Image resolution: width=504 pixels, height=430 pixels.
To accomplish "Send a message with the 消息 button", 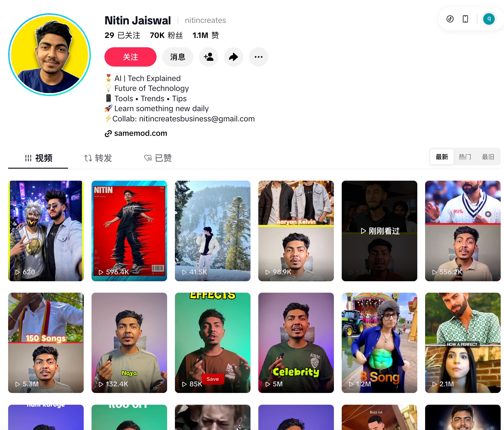I will 178,57.
